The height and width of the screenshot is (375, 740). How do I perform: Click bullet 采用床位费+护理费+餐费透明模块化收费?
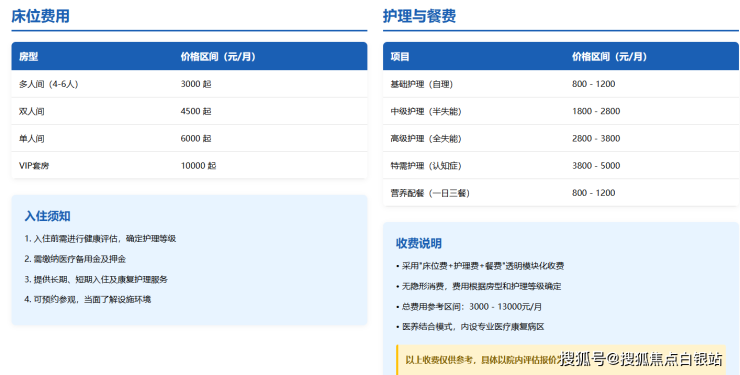[x=480, y=266]
